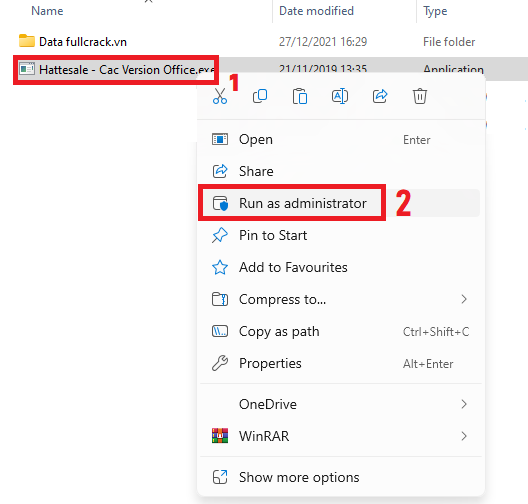Click the Paste clipboard icon
This screenshot has height=504, width=528.
[300, 96]
